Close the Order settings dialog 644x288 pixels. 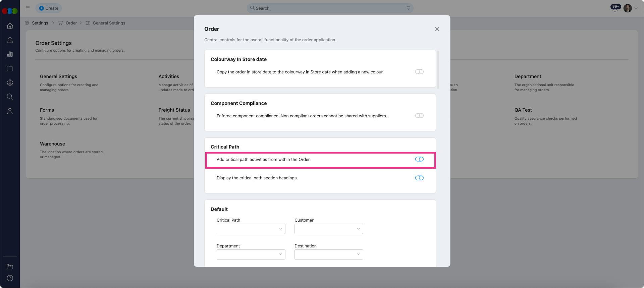(437, 29)
